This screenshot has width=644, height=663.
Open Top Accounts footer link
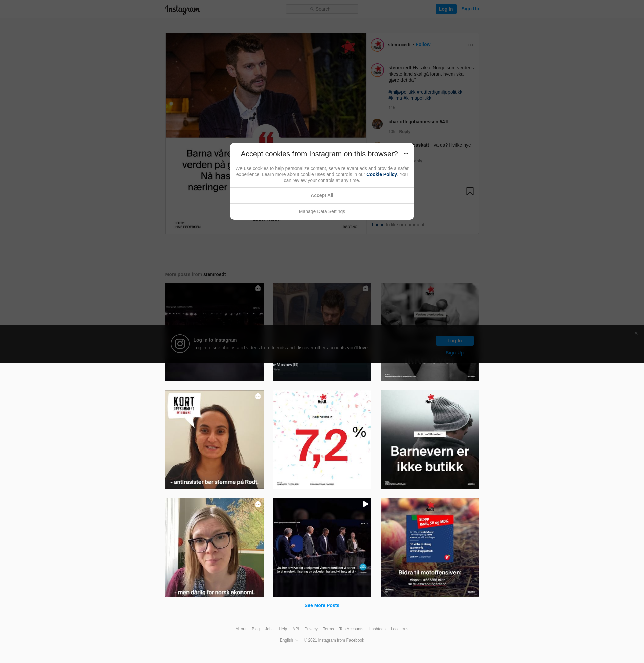351,629
